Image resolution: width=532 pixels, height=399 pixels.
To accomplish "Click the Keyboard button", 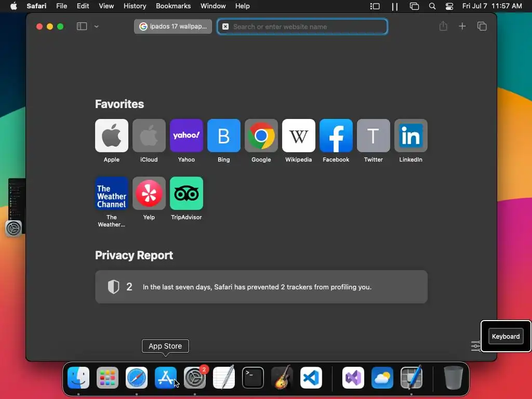I will [506, 336].
